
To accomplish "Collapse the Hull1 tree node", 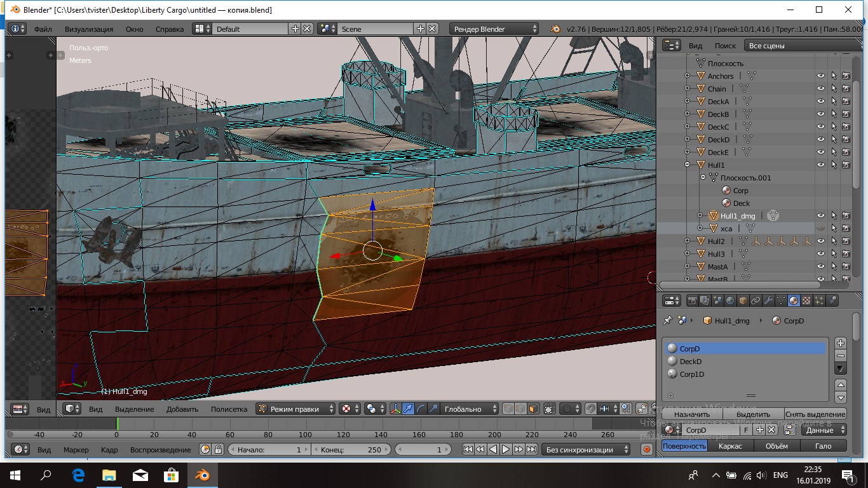I will point(687,165).
